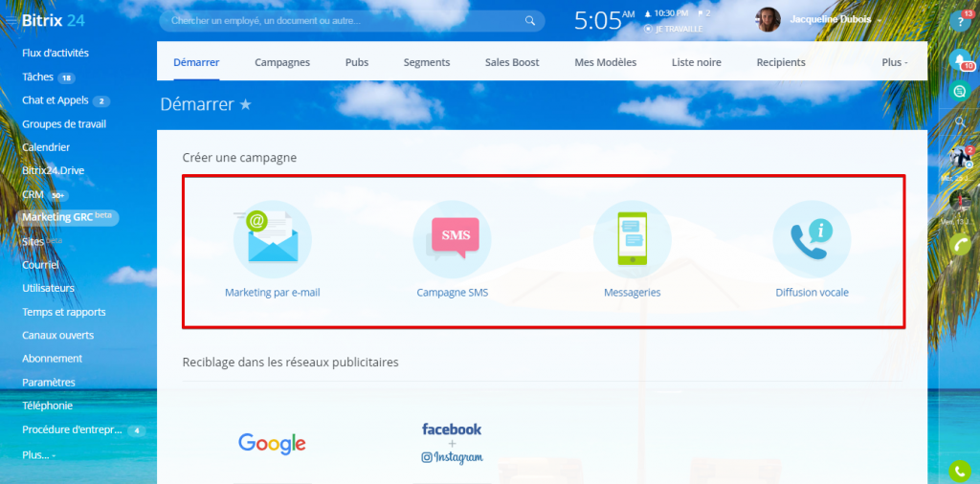The image size is (980, 484).
Task: Click the Campagne SMS link text
Action: (453, 293)
